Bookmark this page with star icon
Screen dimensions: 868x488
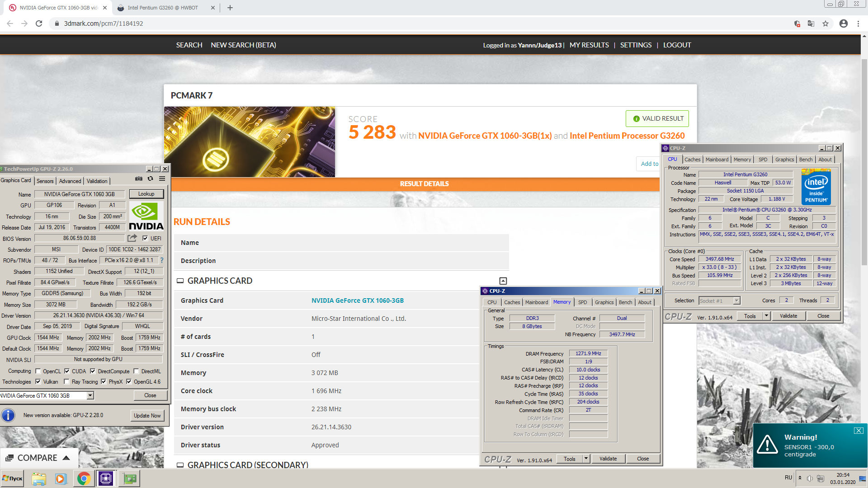coord(826,23)
